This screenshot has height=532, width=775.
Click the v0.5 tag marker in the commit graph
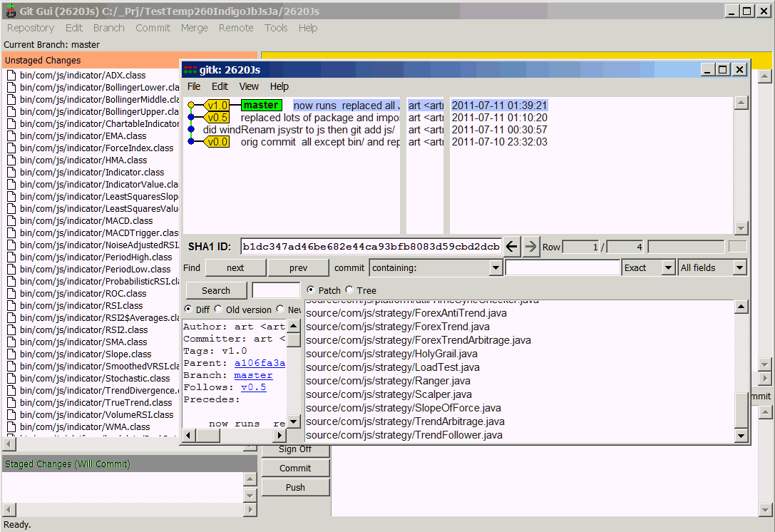(x=217, y=118)
